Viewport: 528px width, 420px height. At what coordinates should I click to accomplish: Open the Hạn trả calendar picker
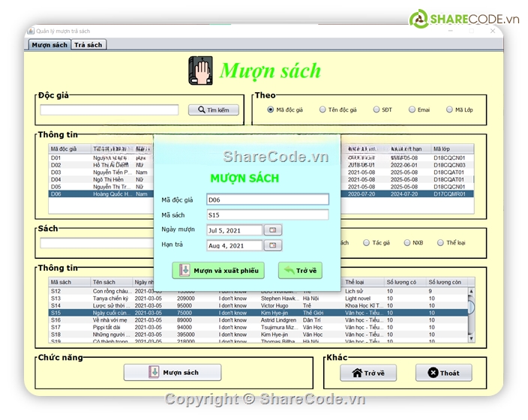(273, 245)
